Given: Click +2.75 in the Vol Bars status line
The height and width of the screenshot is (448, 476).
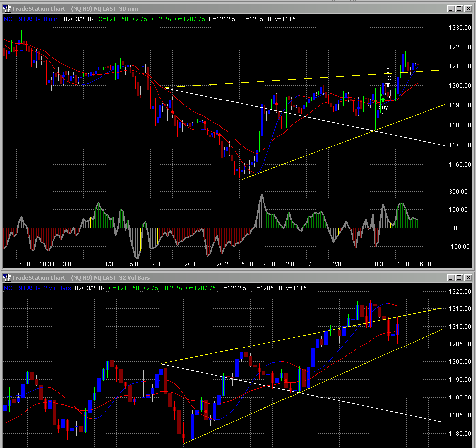Looking at the screenshot, I should (x=150, y=288).
